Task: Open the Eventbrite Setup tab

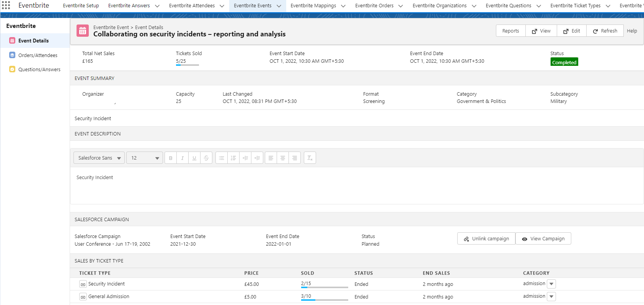Action: pos(81,5)
